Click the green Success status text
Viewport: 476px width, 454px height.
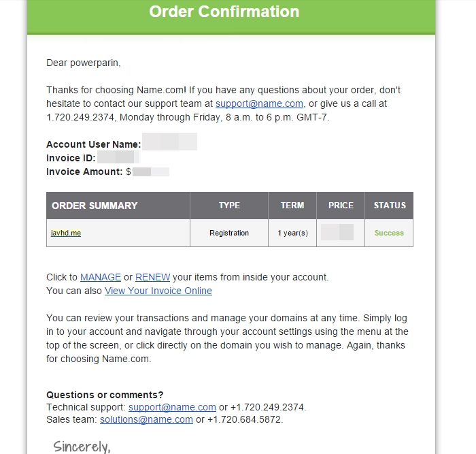click(389, 233)
